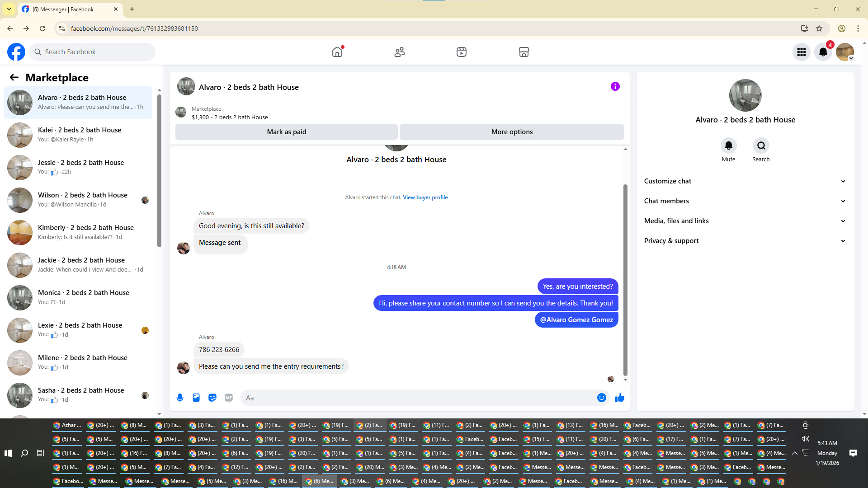Open the attach photo icon in composer

coord(196,398)
